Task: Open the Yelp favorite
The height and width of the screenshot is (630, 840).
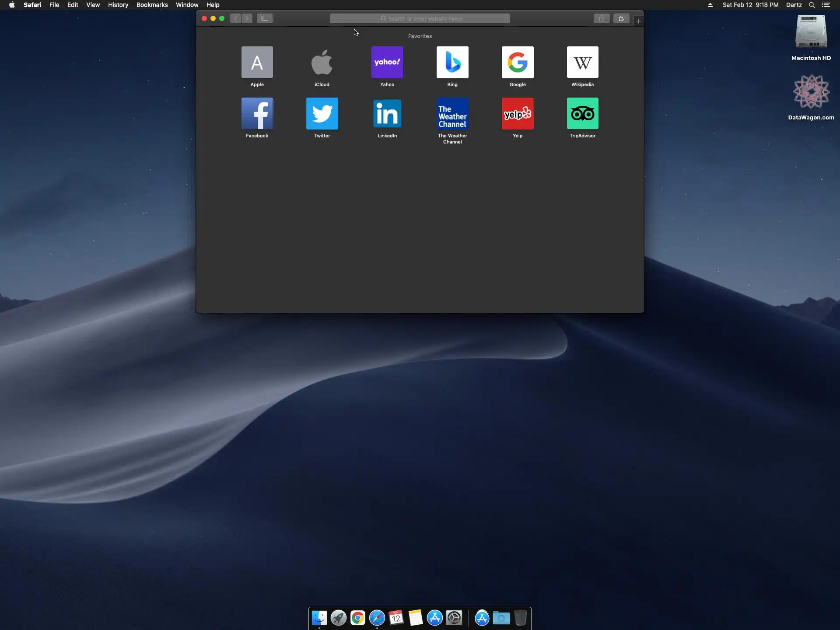Action: (x=518, y=114)
